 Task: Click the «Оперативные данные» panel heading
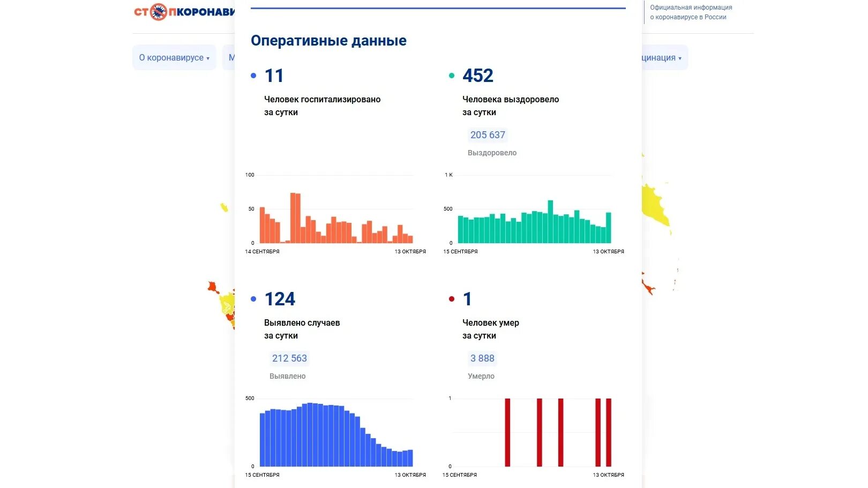[x=328, y=40]
